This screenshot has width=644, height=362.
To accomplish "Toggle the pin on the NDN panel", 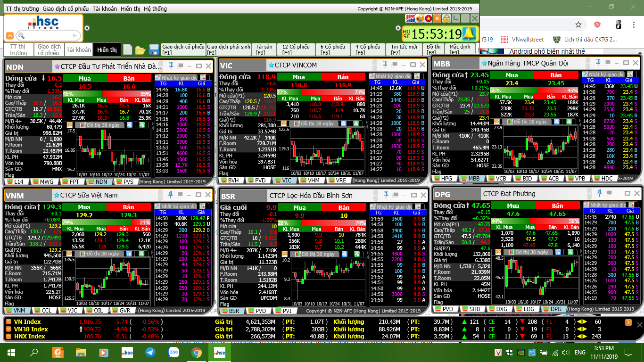I will [171, 65].
